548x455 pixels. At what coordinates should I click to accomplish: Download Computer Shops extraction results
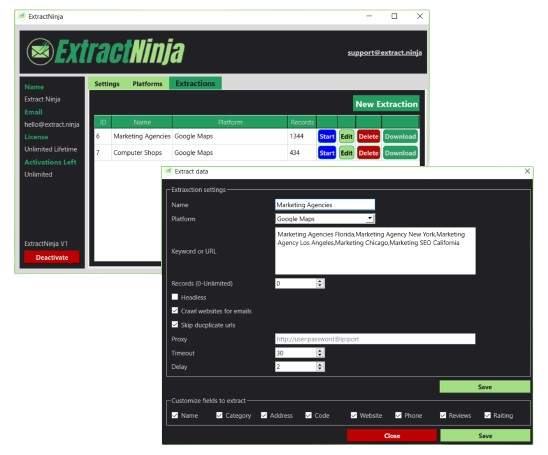pos(400,153)
